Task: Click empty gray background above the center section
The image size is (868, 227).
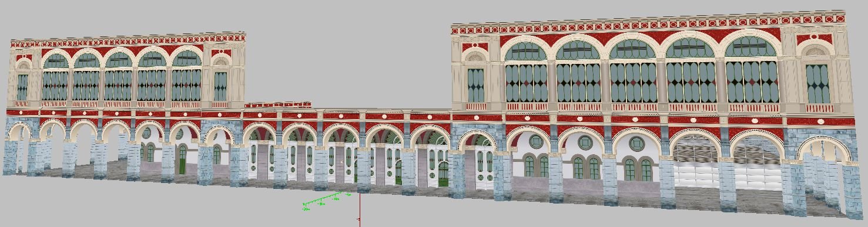Action: 347,59
